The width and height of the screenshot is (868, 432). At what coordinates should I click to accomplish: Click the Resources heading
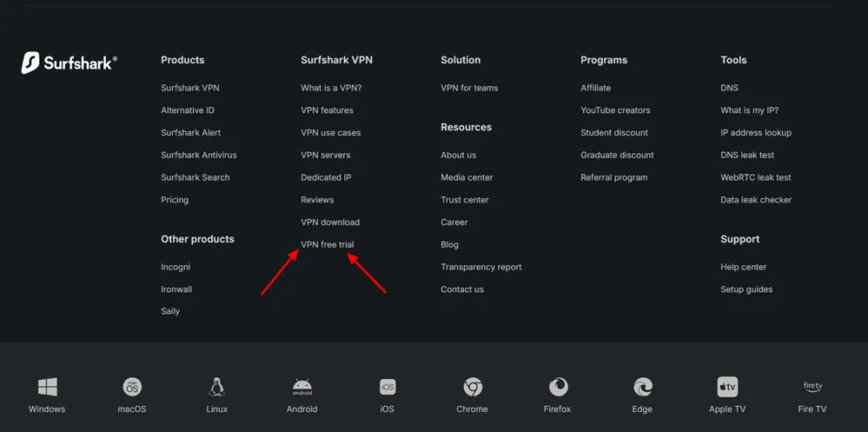pyautogui.click(x=466, y=127)
